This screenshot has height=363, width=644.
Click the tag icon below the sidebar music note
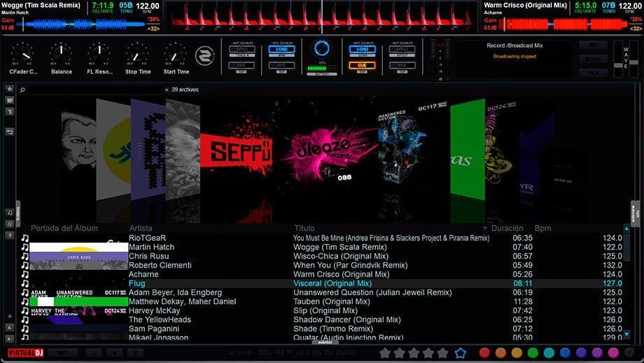(x=10, y=224)
